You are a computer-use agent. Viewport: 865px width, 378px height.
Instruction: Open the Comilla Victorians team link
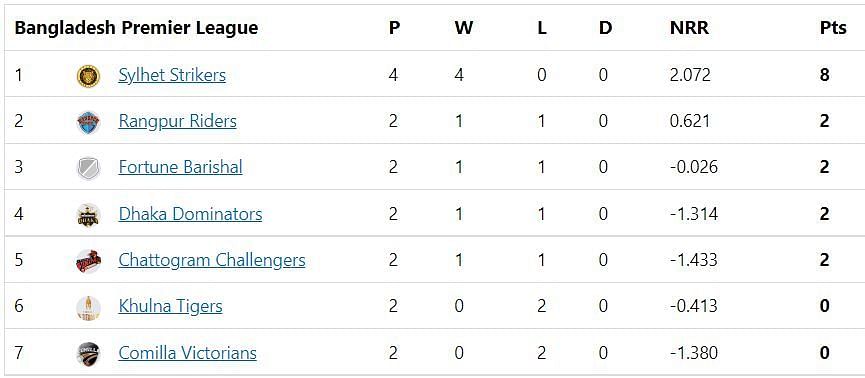coord(188,353)
